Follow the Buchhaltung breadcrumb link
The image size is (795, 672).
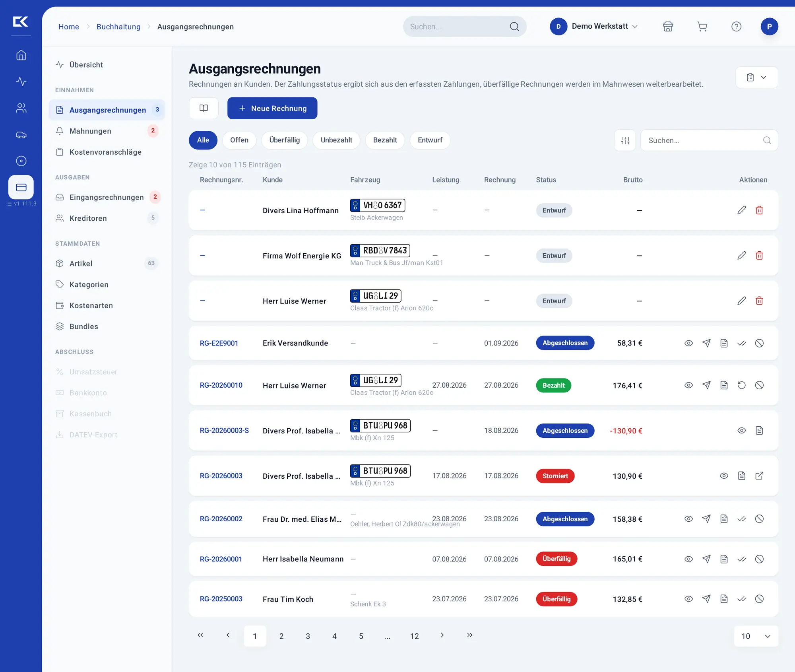point(118,27)
